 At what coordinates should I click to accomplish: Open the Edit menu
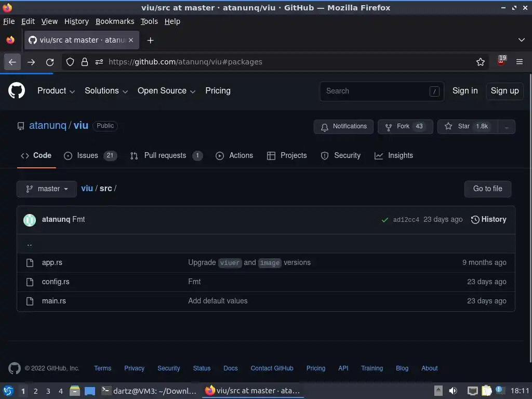point(28,21)
